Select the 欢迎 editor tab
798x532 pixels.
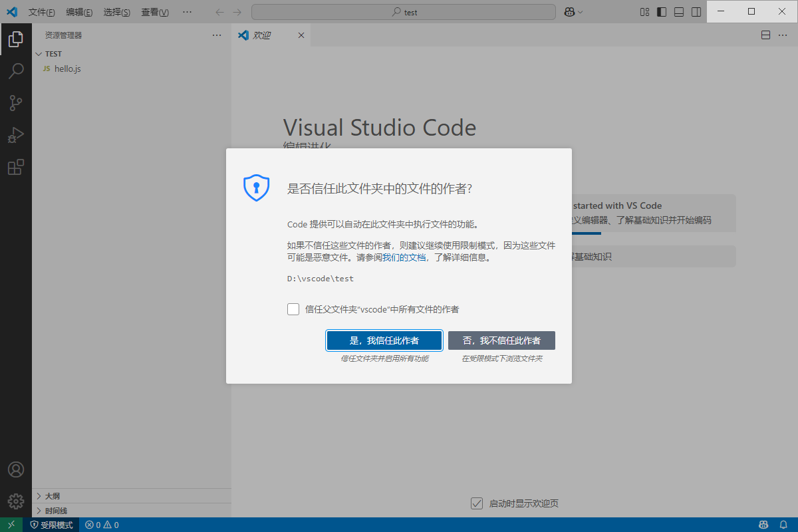[271, 35]
